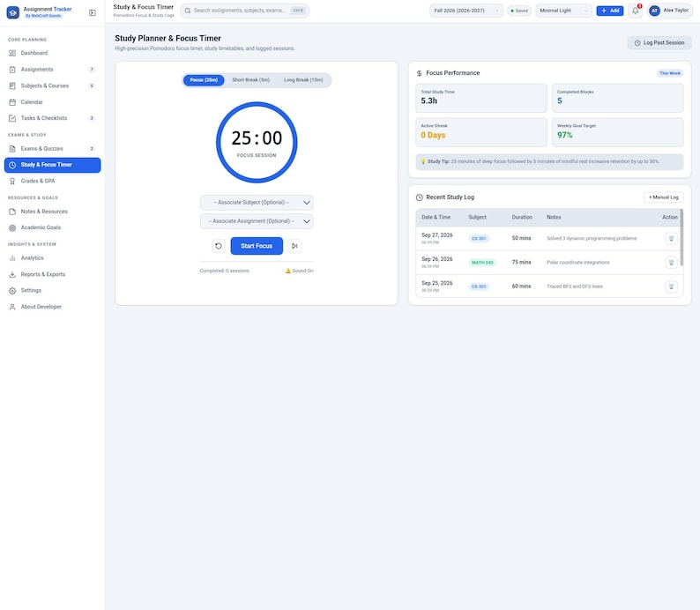Viewport: 700px width, 610px height.
Task: Click the Notes column header
Action: click(x=554, y=218)
